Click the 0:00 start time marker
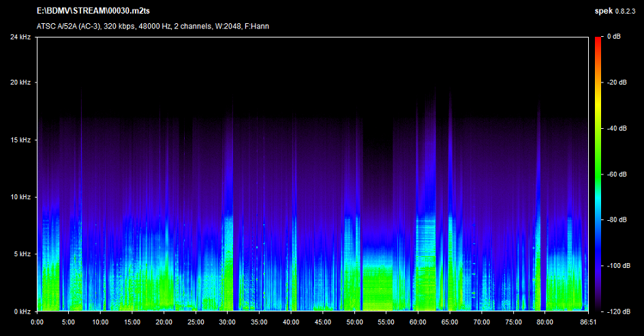Viewport: 644px width, 336px height. [37, 321]
